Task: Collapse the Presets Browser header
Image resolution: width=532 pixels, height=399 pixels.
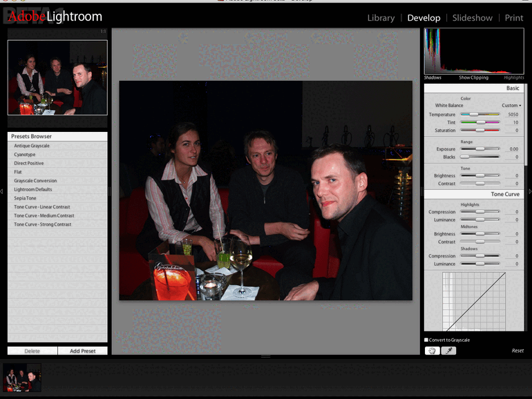Action: tap(57, 136)
